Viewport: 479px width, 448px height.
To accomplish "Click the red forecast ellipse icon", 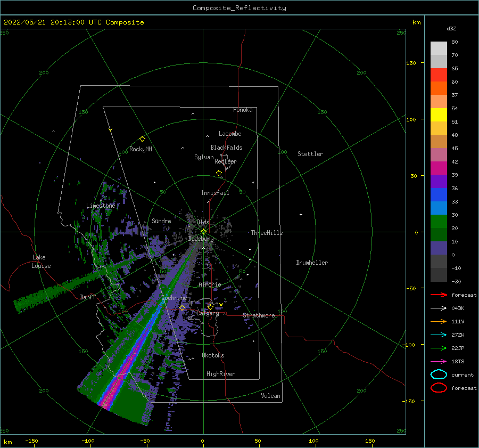I will pos(439,388).
